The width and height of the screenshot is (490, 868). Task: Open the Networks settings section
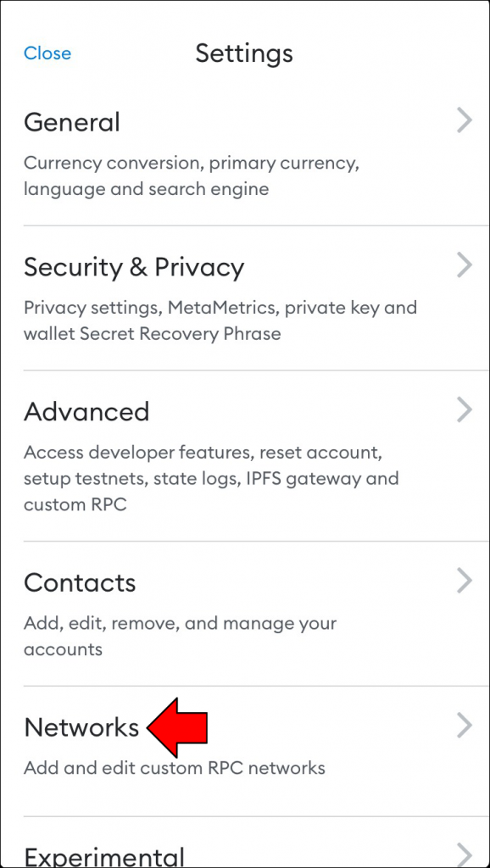(82, 726)
